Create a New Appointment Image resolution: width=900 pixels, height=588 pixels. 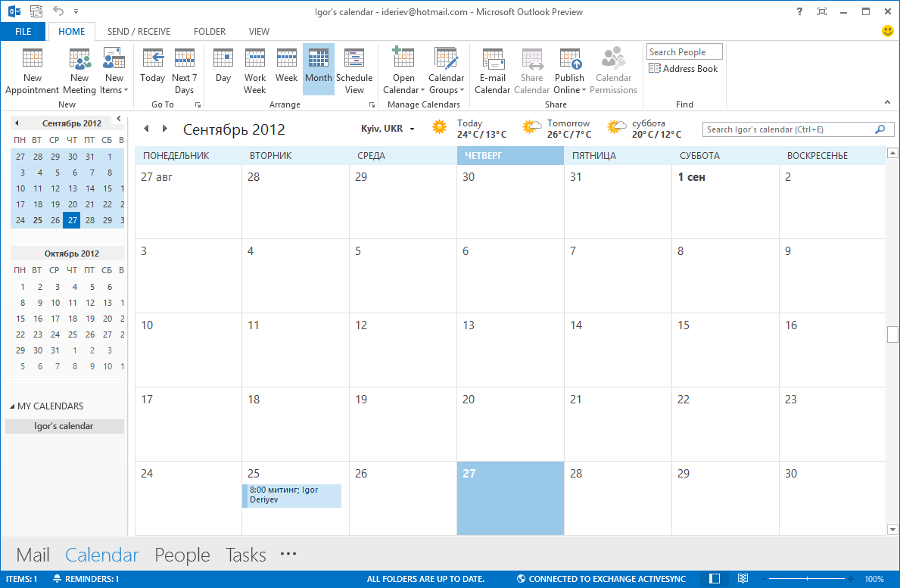tap(32, 70)
